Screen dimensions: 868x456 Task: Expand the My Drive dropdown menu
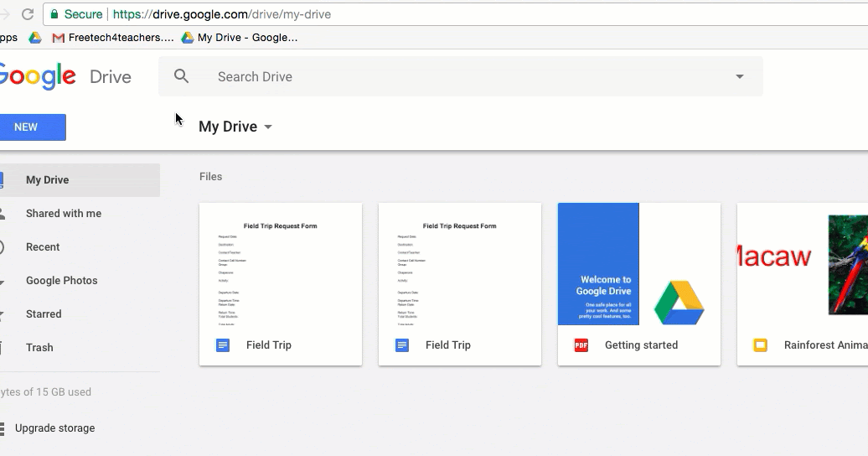click(235, 127)
